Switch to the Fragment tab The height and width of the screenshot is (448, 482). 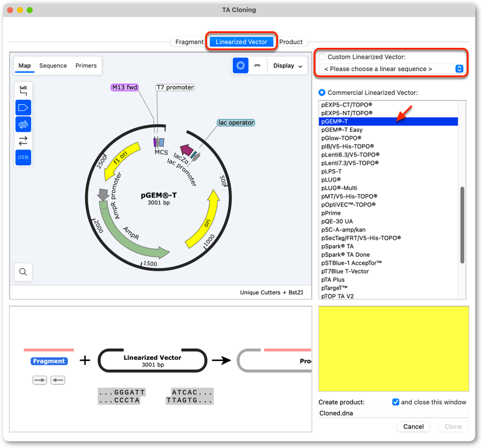pyautogui.click(x=189, y=42)
